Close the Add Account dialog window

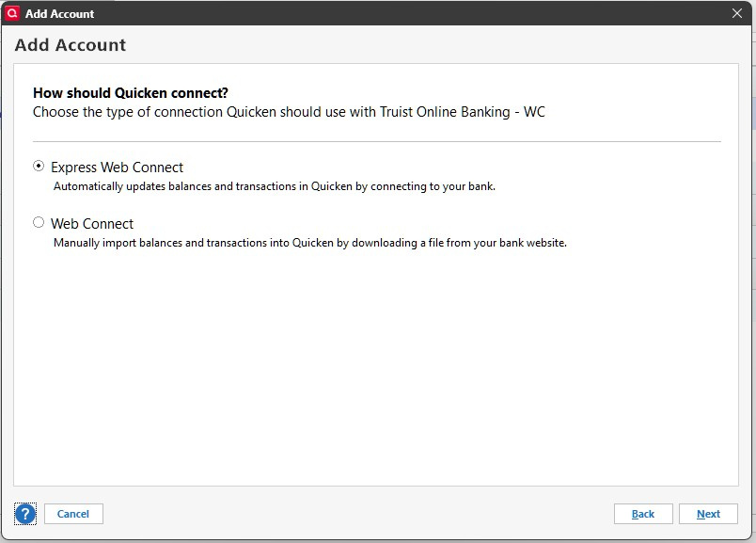pos(737,13)
